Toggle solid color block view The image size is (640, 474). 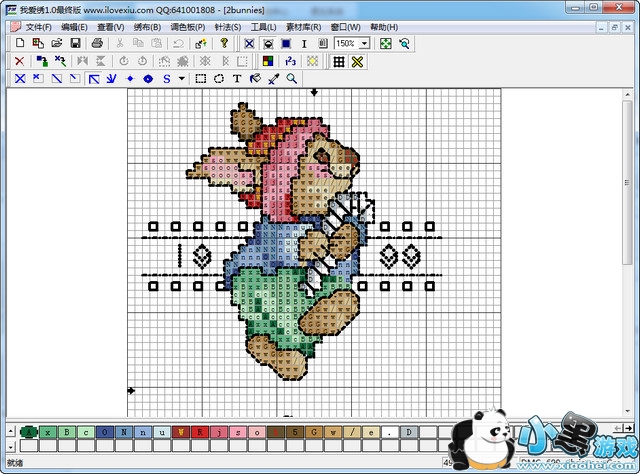(286, 44)
